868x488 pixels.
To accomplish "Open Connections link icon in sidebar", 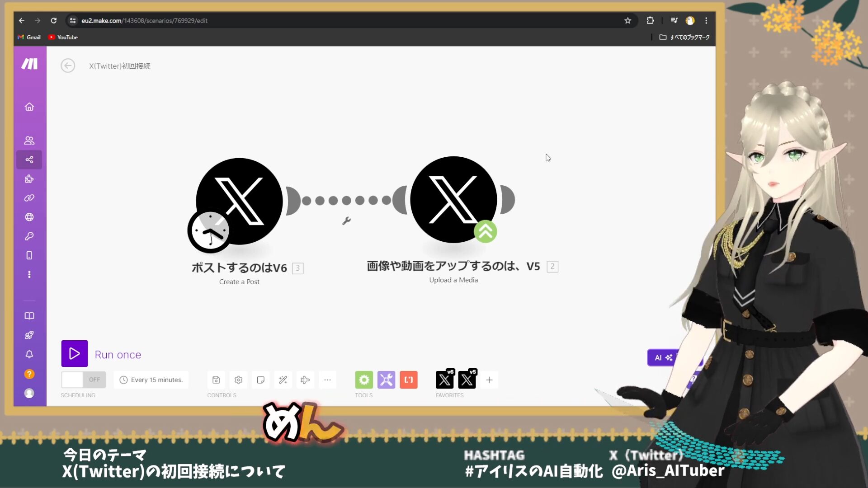I will coord(29,198).
